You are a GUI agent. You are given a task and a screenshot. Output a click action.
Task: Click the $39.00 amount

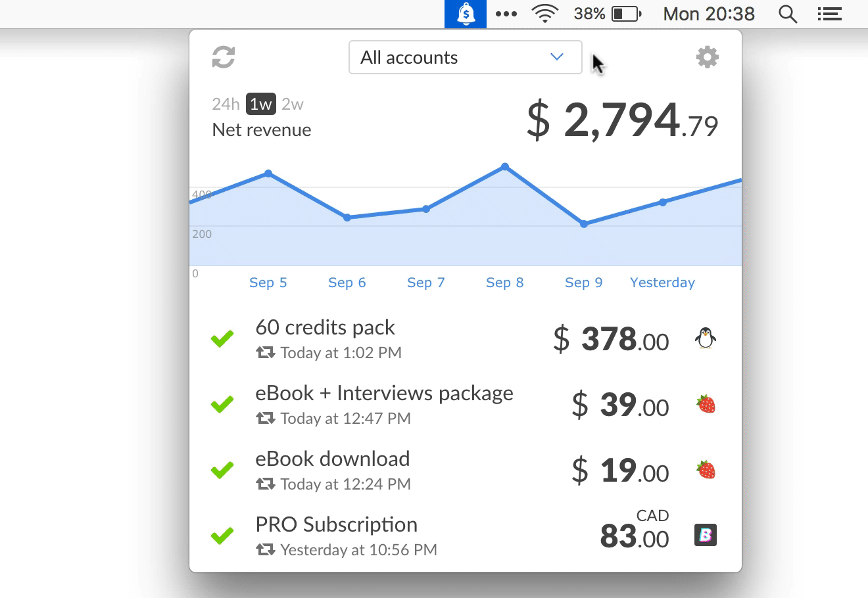[x=620, y=405]
